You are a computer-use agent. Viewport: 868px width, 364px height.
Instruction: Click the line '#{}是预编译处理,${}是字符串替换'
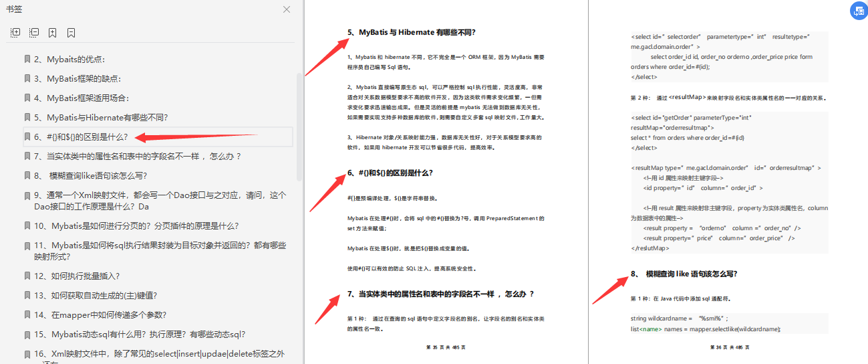coord(392,198)
